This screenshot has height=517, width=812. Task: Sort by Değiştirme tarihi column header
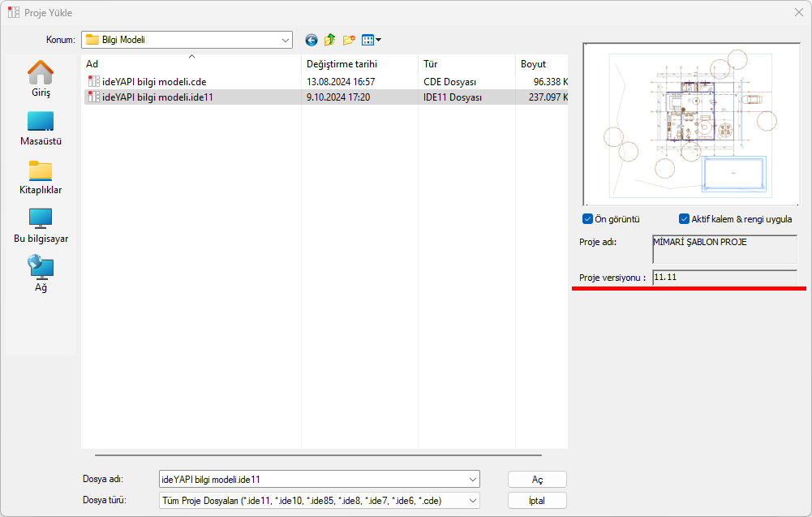342,64
